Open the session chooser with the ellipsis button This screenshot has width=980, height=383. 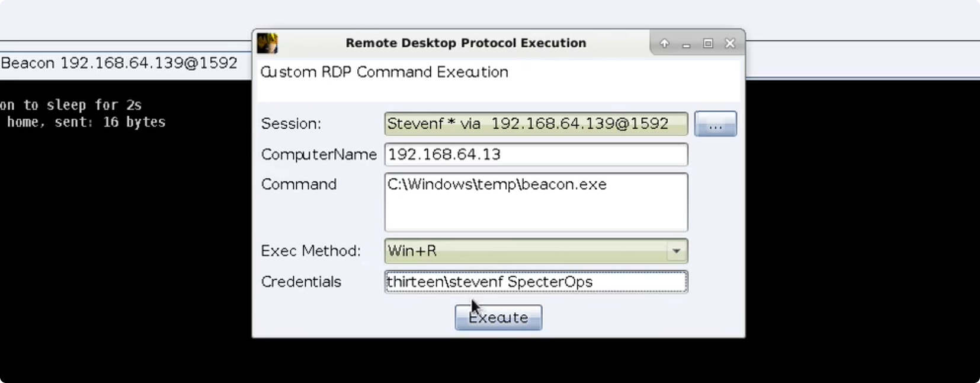(x=715, y=124)
